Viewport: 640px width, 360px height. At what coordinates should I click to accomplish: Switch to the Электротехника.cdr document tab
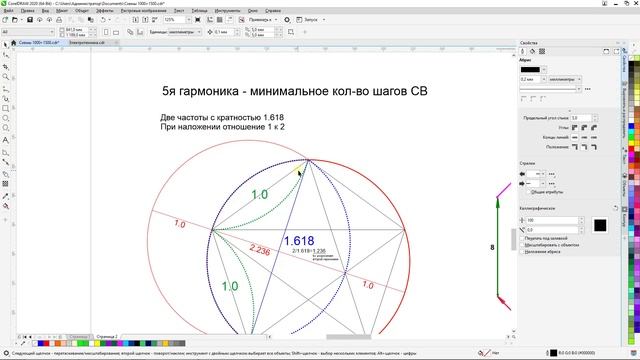tap(87, 42)
